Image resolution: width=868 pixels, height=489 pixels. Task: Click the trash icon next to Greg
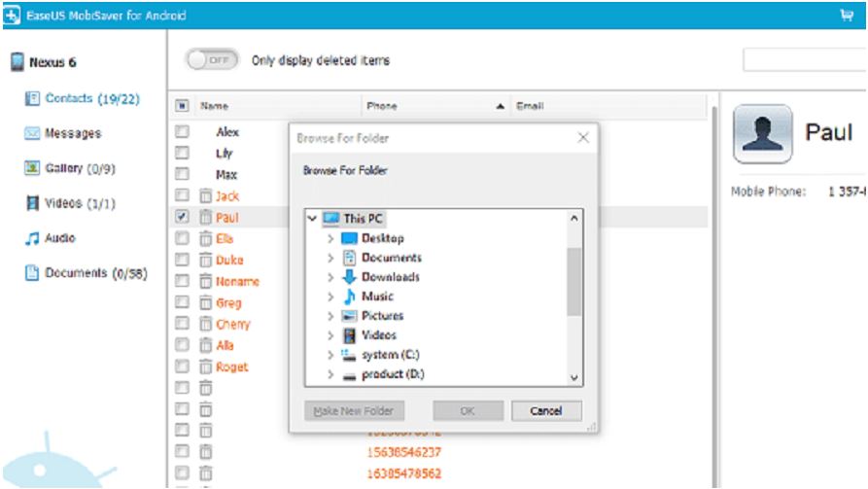pos(205,303)
